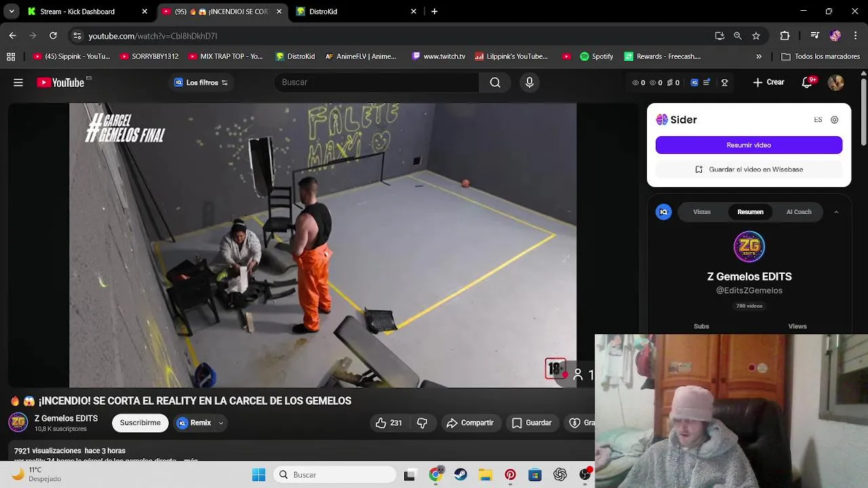868x488 pixels.
Task: Expand the Remix dropdown arrow
Action: tap(220, 423)
